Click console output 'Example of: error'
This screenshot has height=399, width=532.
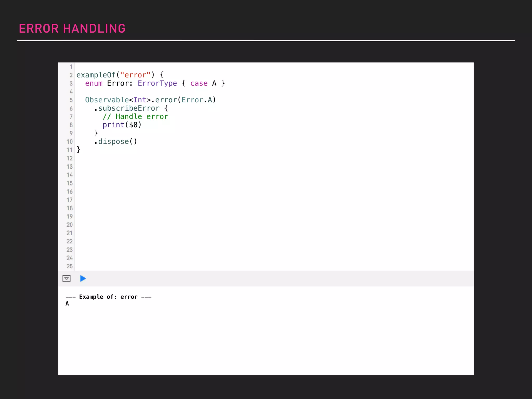(108, 297)
